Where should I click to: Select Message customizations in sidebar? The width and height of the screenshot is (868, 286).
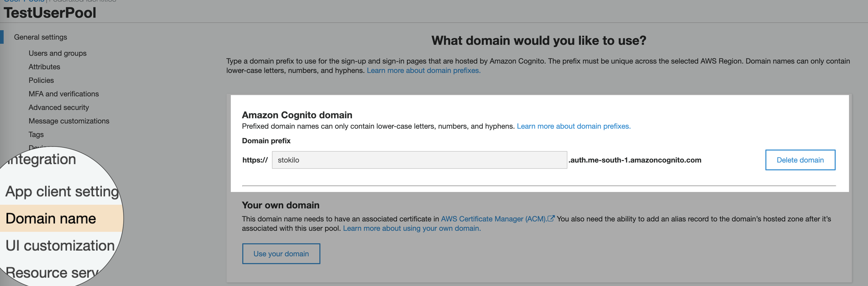click(x=69, y=121)
